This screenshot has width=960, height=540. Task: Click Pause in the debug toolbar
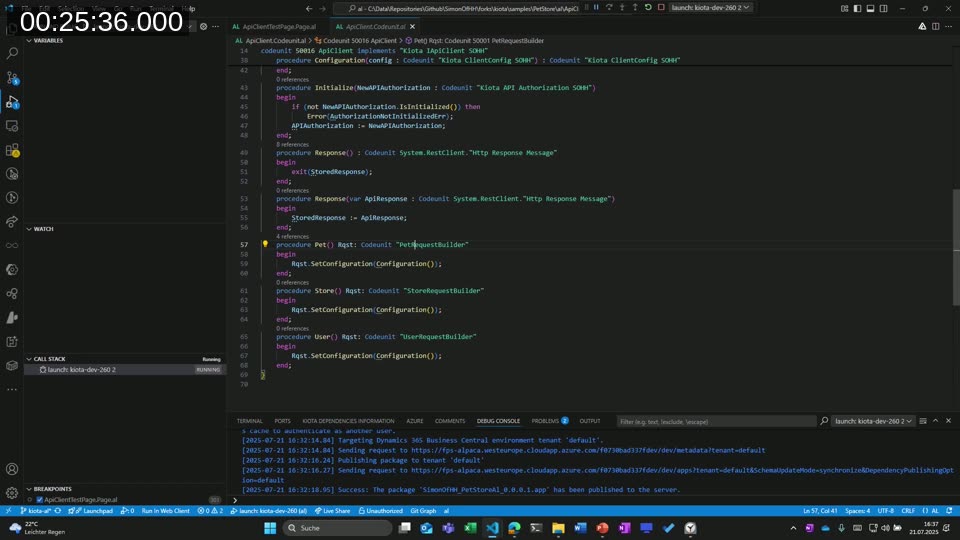point(596,7)
